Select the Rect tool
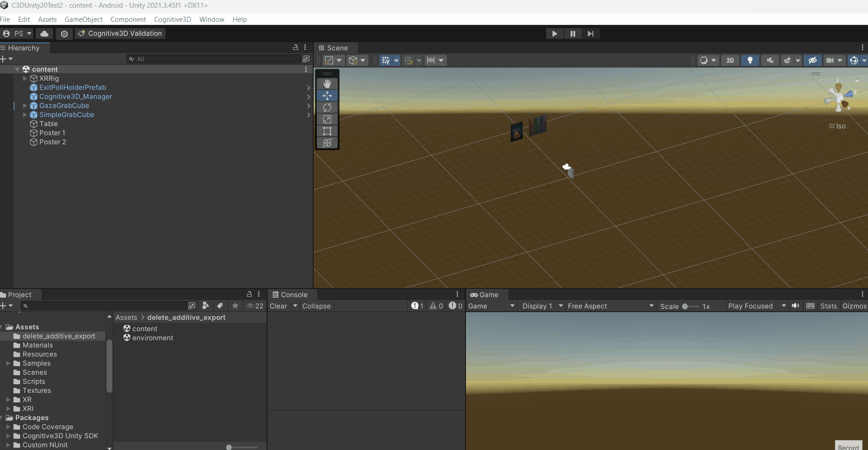Screen dimensions: 868x450 (327, 131)
